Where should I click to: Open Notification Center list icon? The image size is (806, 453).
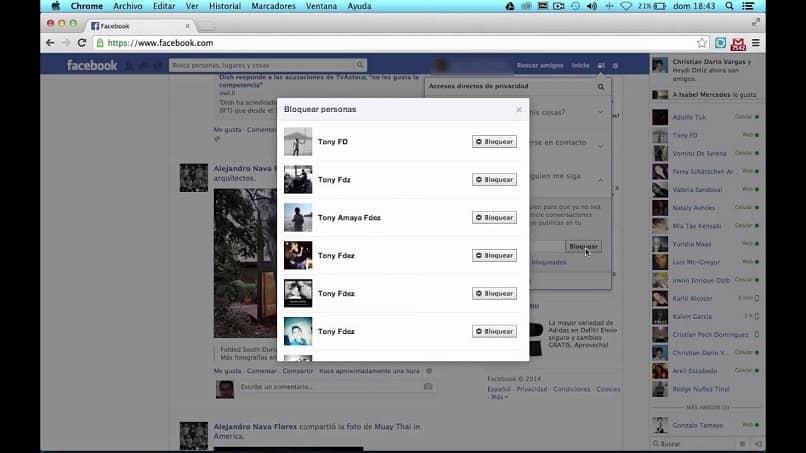[748, 6]
